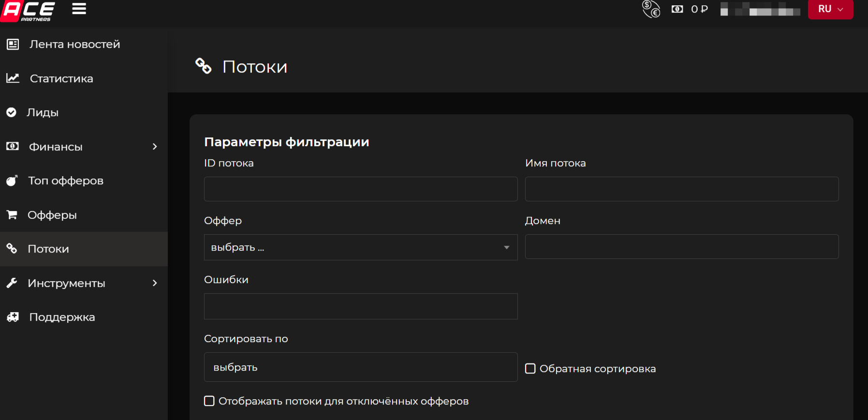Click the chain link icon for Потоки in sidebar

(12, 249)
